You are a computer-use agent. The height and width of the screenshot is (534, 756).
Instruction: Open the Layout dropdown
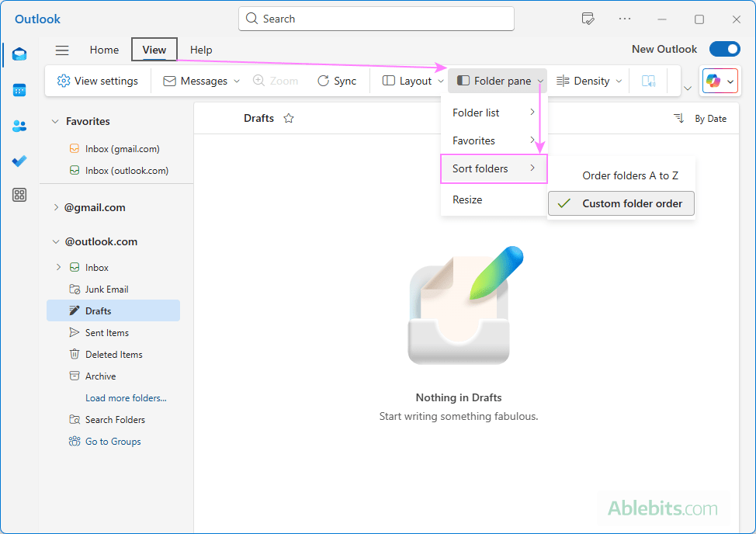coord(413,81)
